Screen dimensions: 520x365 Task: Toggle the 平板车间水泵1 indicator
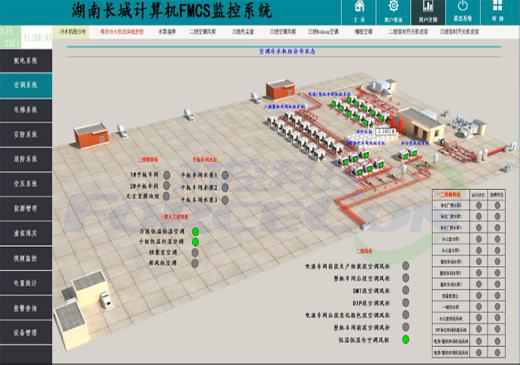tap(225, 175)
